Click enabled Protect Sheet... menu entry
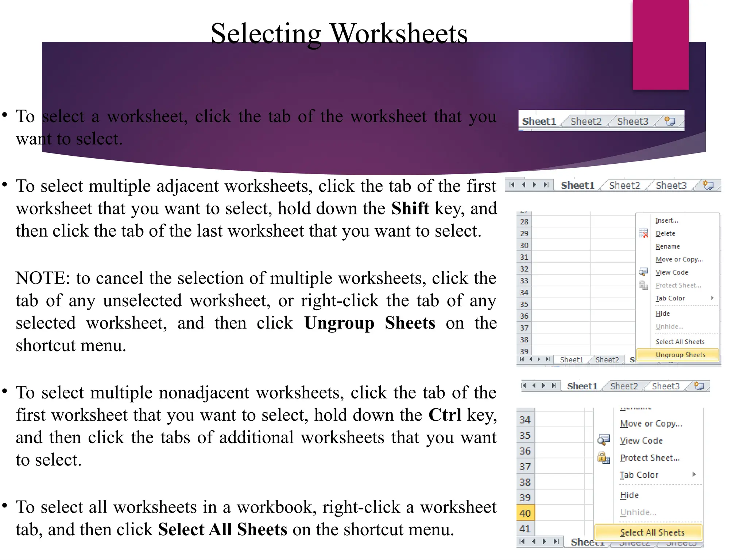 tap(650, 458)
